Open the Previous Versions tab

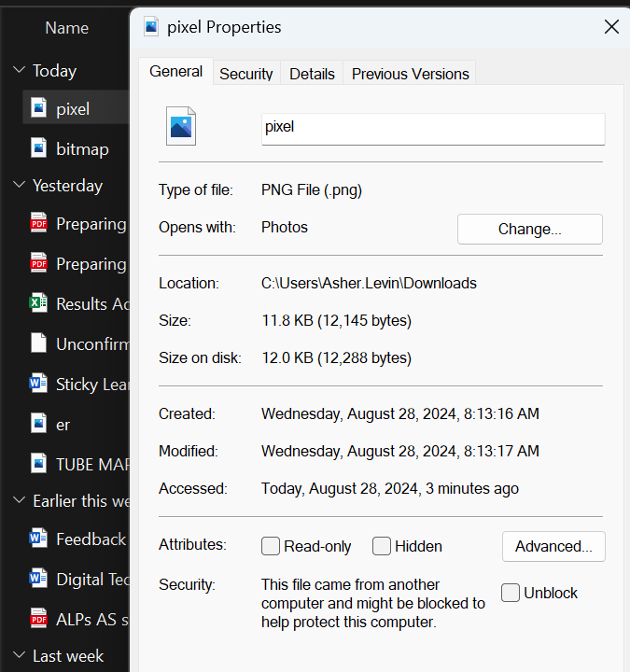[410, 74]
